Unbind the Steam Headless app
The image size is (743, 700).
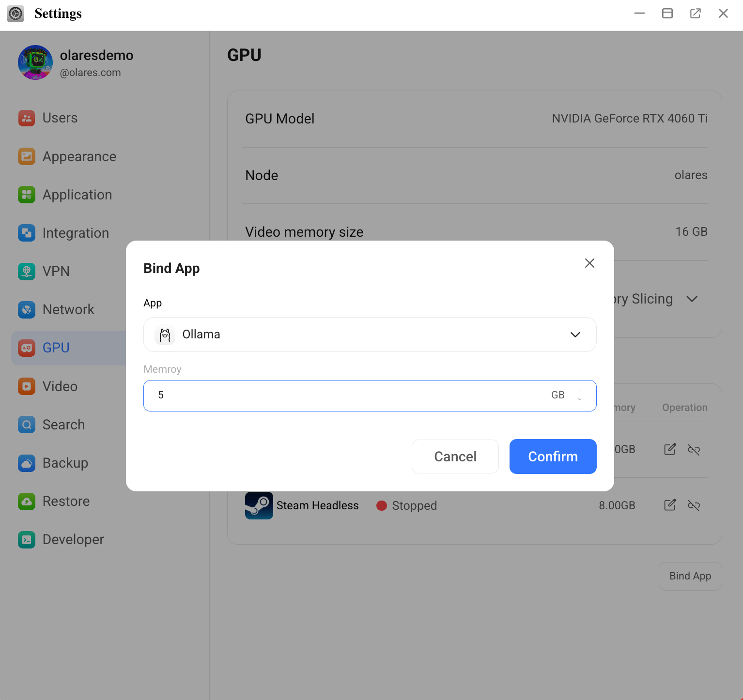[694, 505]
